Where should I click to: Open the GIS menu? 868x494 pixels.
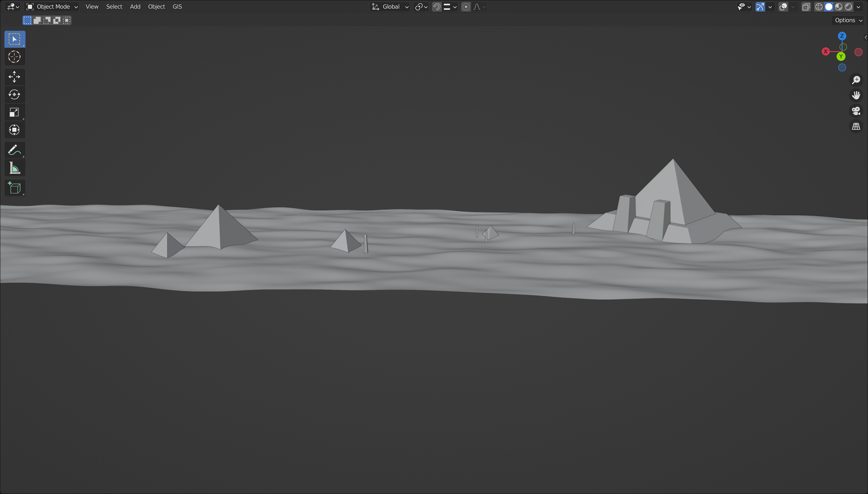pyautogui.click(x=177, y=7)
